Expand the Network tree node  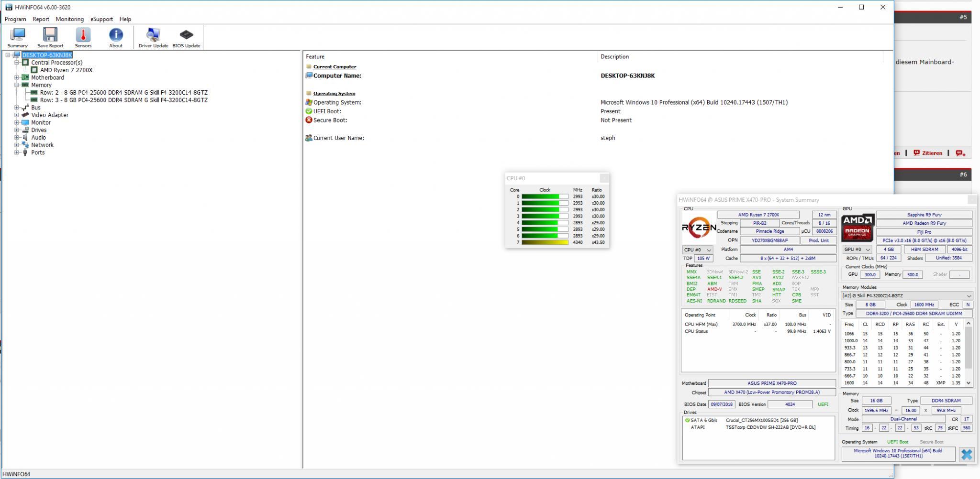click(17, 145)
